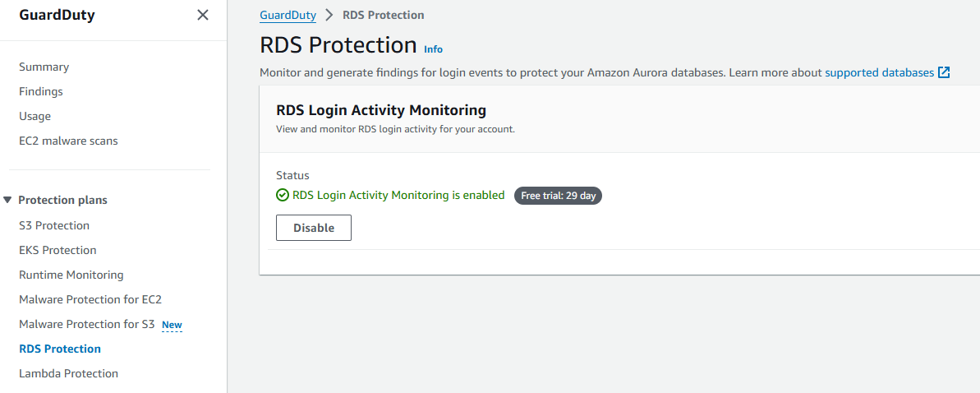Screen dimensions: 980x393
Task: Go to the Usage page
Action: pyautogui.click(x=35, y=117)
